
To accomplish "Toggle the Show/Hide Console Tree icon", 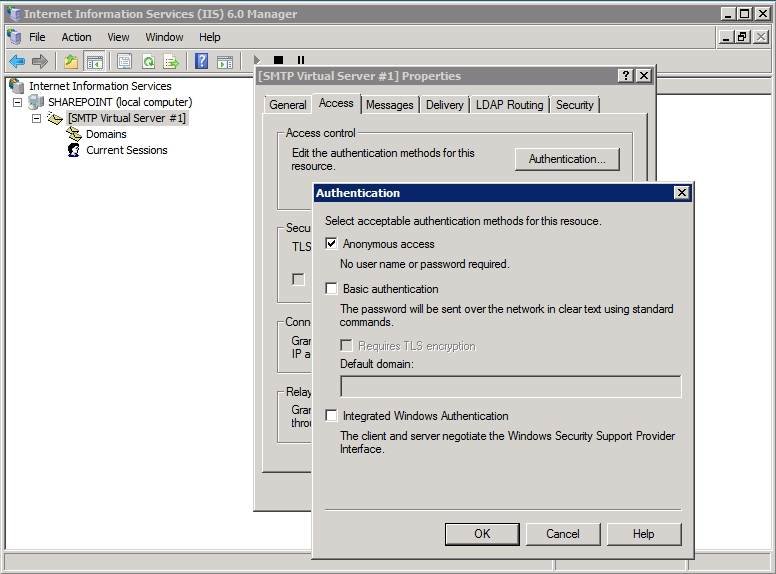I will coord(94,61).
